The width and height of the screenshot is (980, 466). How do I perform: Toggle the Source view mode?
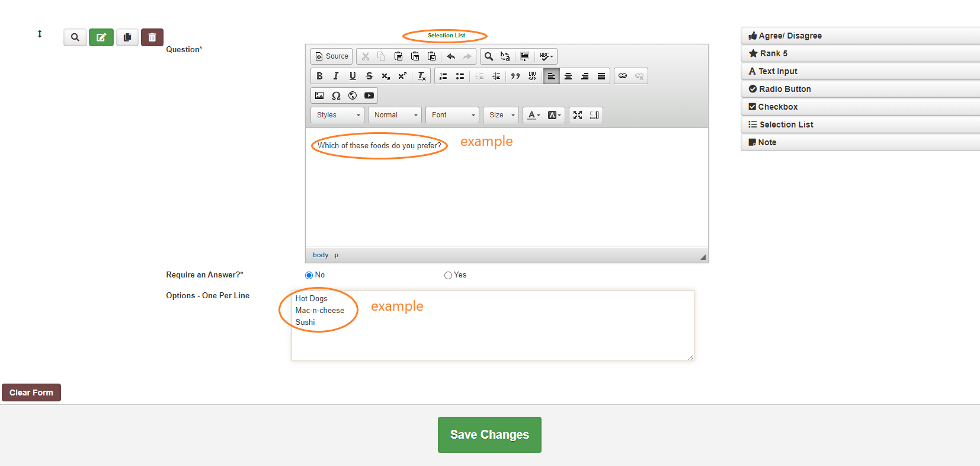(x=332, y=56)
